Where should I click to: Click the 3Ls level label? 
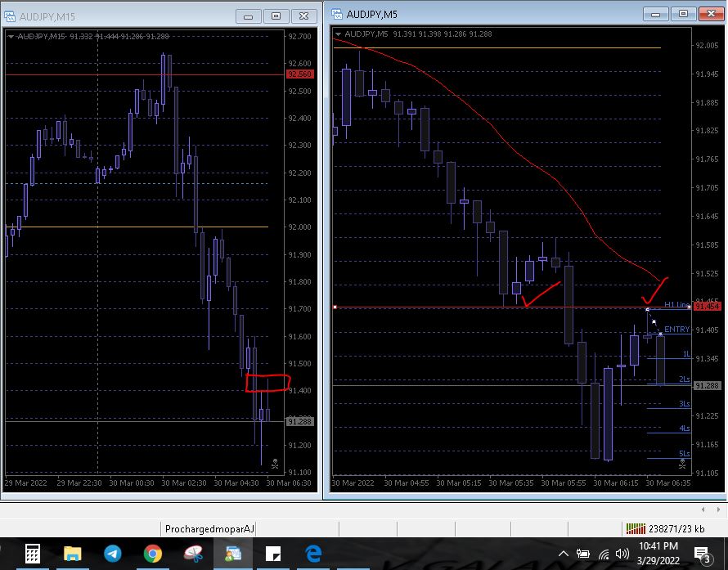pos(685,404)
